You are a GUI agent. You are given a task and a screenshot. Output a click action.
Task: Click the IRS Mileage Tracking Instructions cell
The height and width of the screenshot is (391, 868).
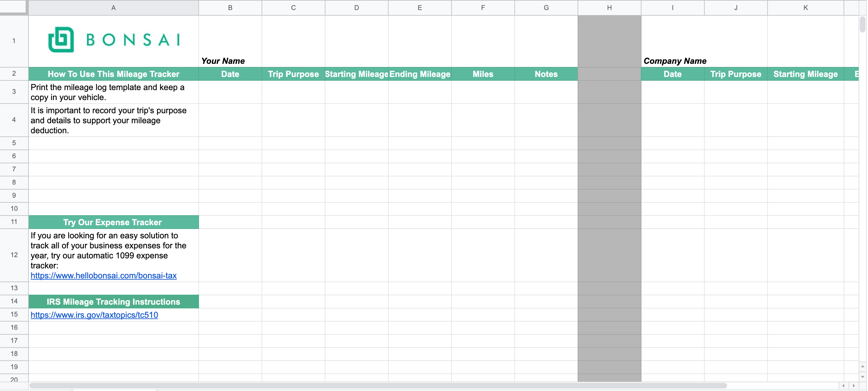[x=113, y=302]
